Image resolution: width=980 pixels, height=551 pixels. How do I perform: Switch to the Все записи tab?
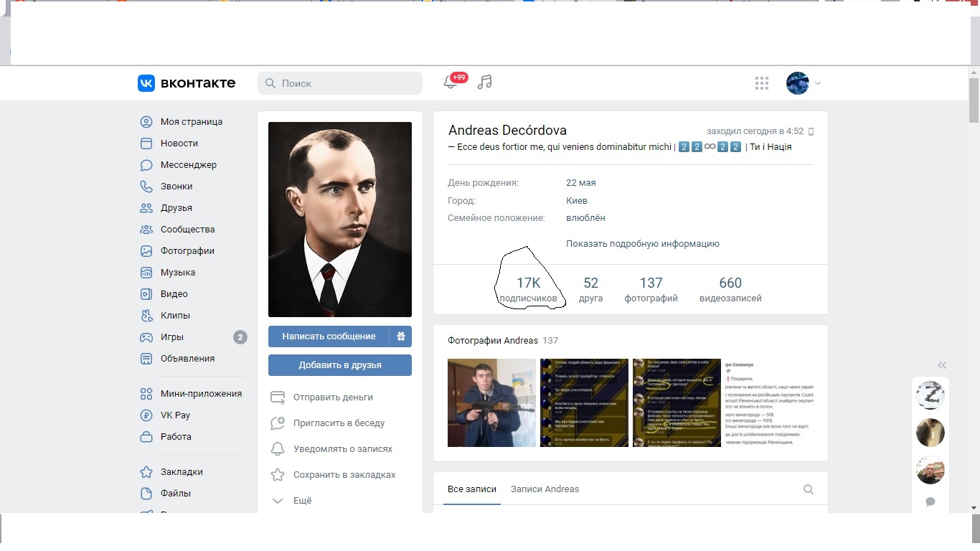[x=472, y=489]
